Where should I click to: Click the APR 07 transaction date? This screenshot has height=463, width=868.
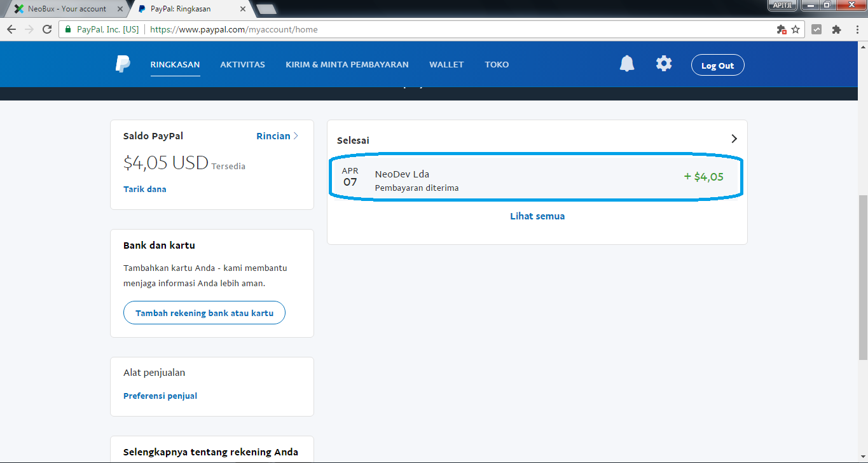[350, 177]
